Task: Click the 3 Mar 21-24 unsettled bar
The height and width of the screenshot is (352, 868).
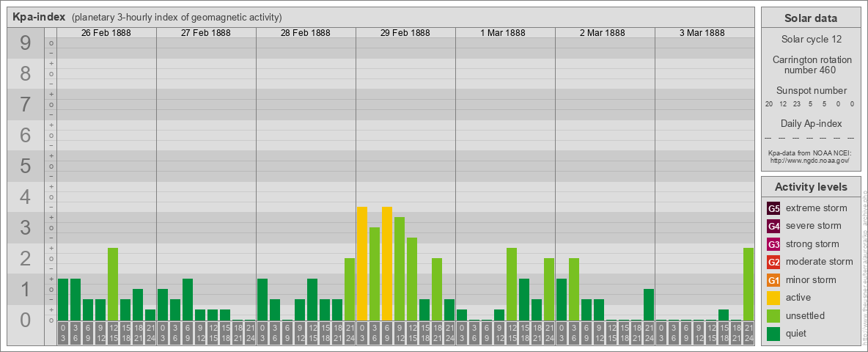Action: 749,284
